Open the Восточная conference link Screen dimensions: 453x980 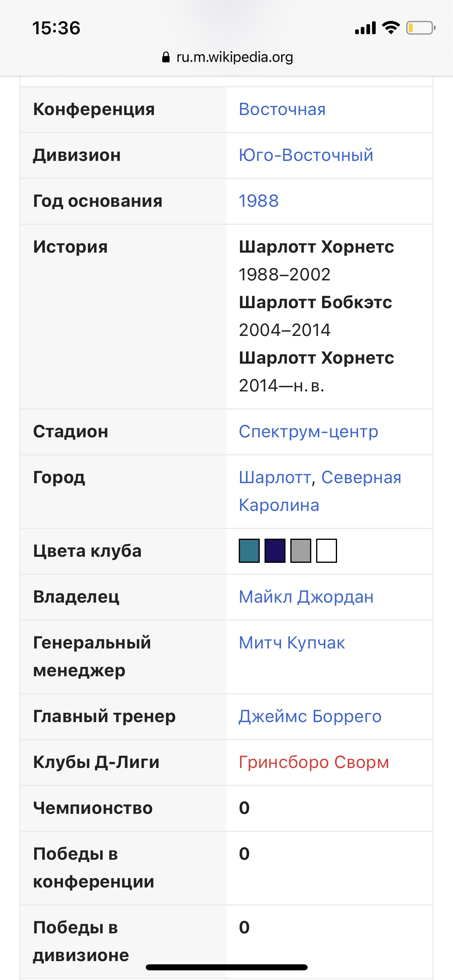pyautogui.click(x=282, y=109)
